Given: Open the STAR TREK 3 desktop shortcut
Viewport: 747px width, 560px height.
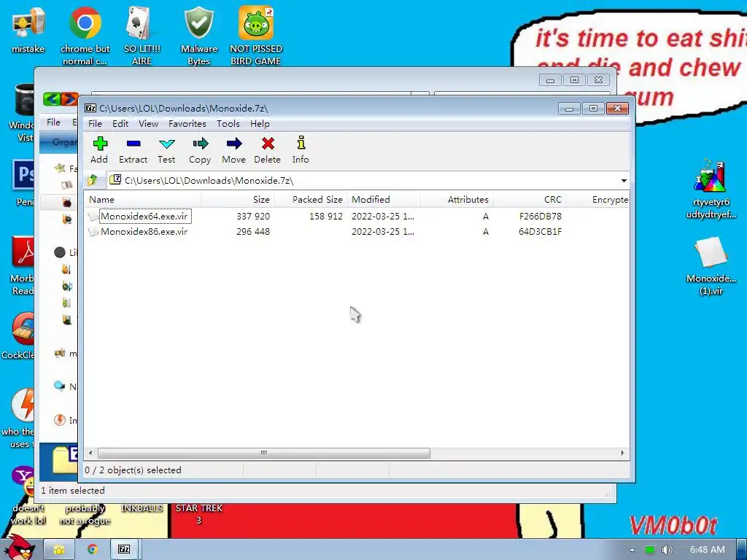Looking at the screenshot, I should [199, 514].
